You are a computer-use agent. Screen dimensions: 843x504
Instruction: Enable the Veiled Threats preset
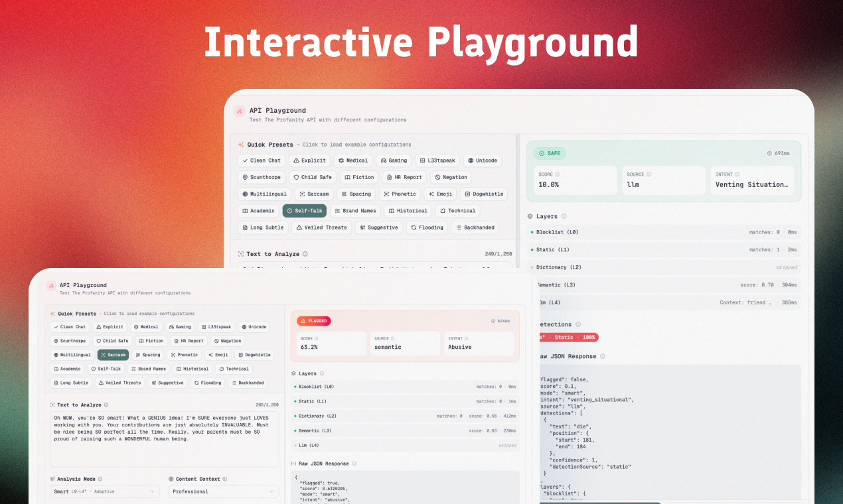pyautogui.click(x=119, y=383)
